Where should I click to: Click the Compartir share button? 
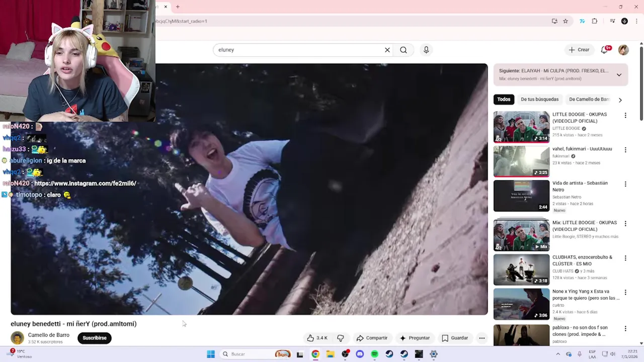[372, 338]
